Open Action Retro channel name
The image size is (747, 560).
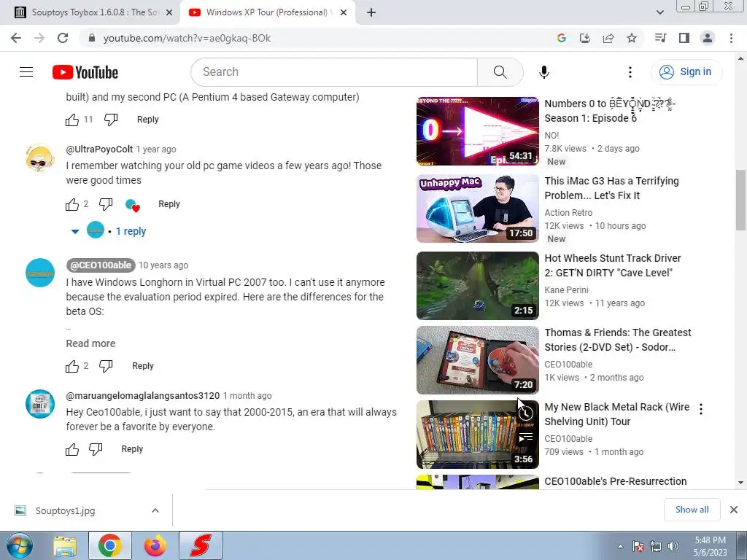(x=568, y=213)
